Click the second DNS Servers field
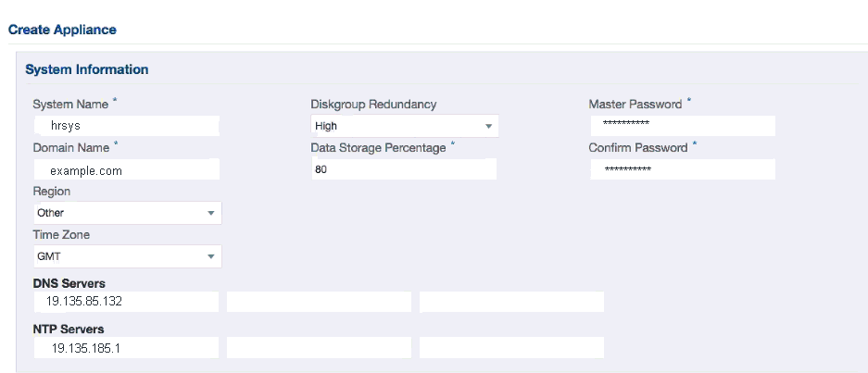 (319, 302)
